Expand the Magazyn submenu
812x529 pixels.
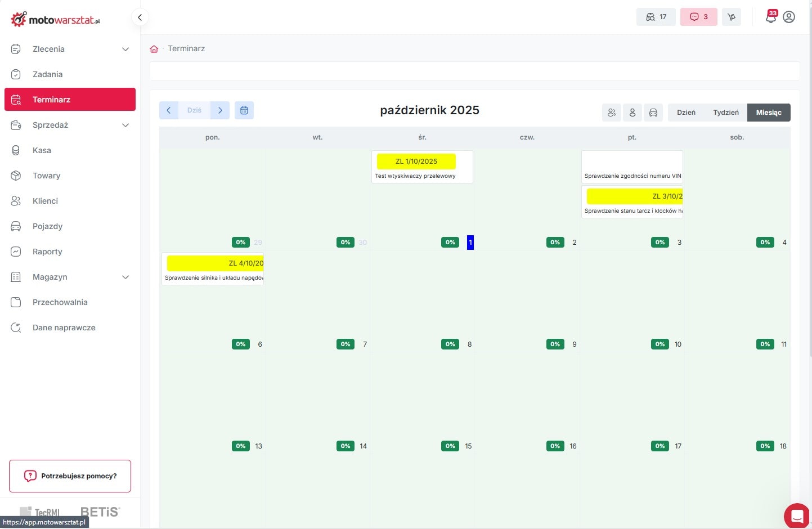125,277
